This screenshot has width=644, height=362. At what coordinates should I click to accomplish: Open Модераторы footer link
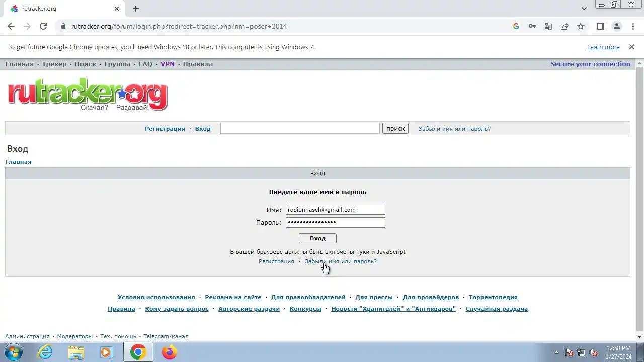[75, 336]
